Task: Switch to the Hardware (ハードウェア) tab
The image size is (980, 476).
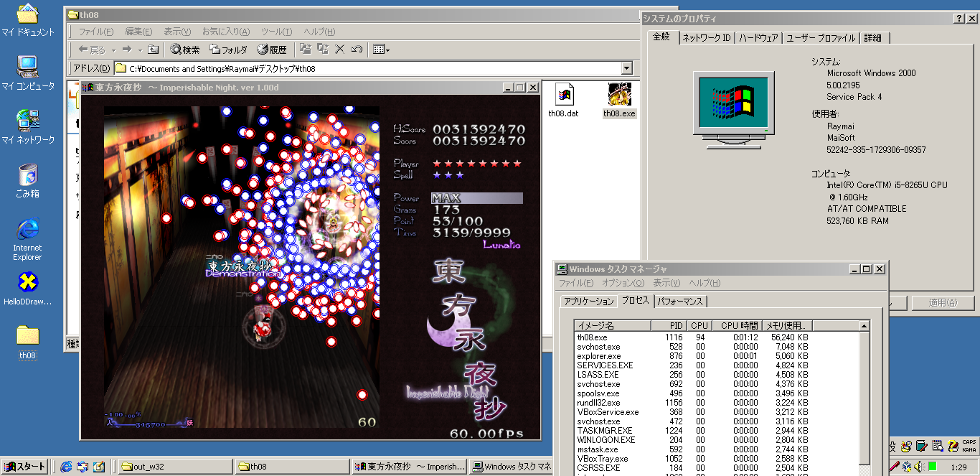Action: 758,37
